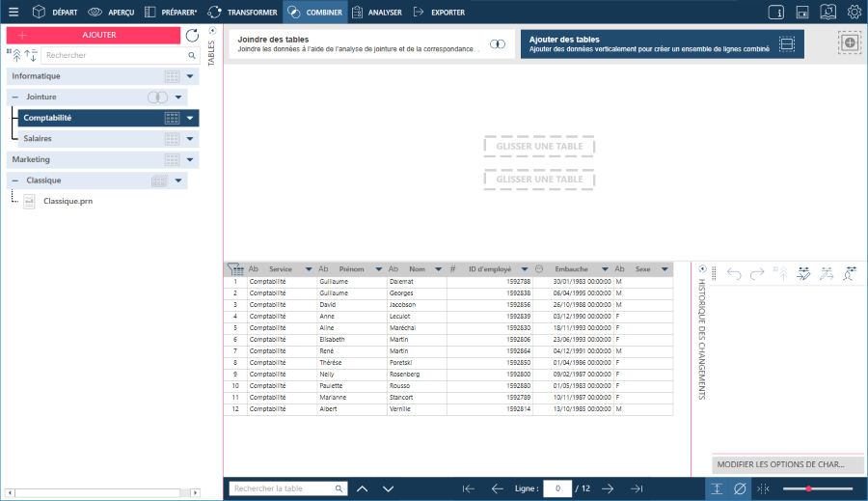Jump to last row arrow icon
Viewport: 868px width, 501px height.
[637, 488]
